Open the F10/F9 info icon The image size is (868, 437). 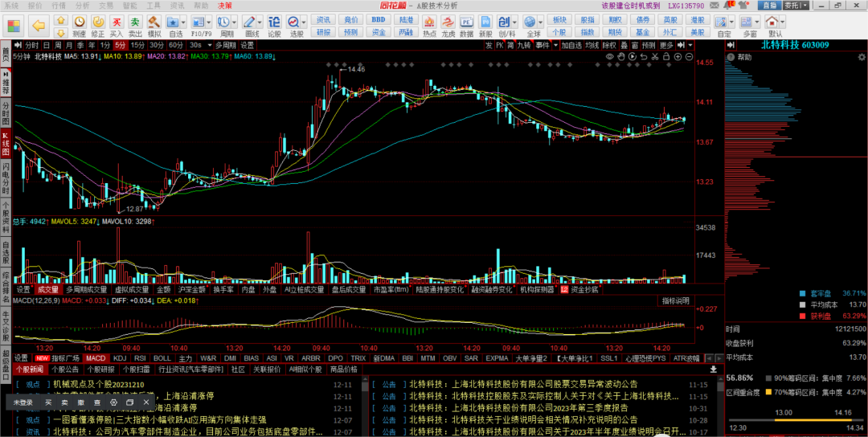pyautogui.click(x=199, y=22)
